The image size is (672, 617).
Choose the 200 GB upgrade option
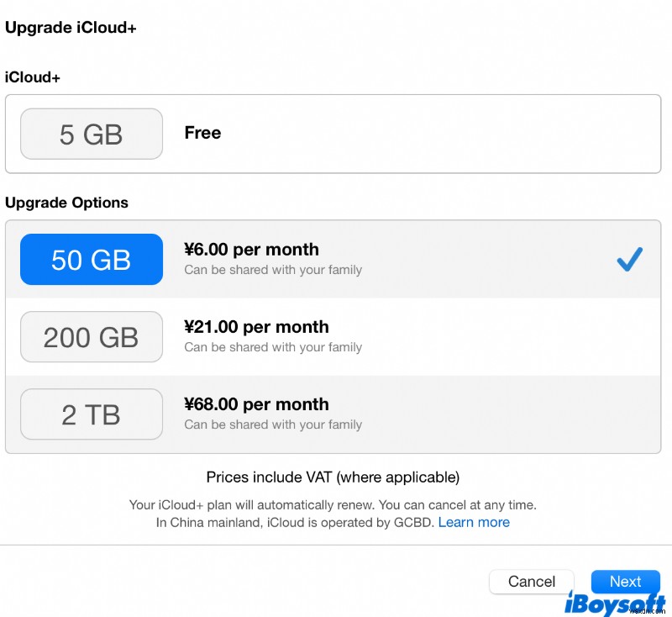click(x=91, y=336)
